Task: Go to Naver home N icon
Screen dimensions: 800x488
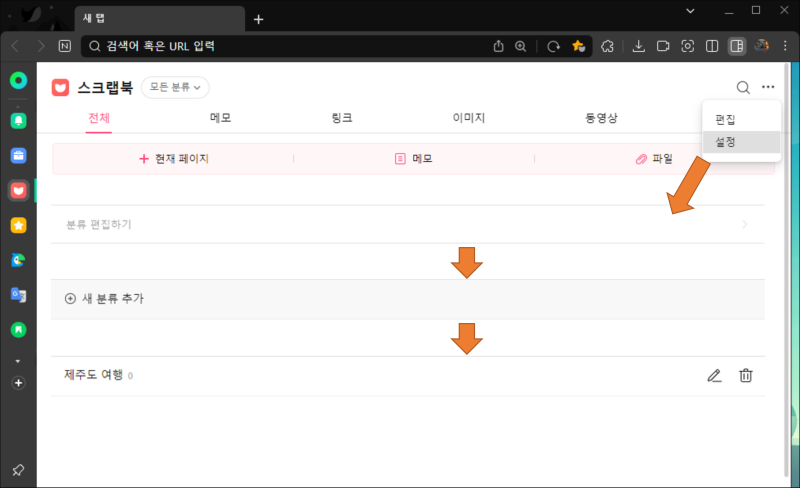Action: pos(65,46)
